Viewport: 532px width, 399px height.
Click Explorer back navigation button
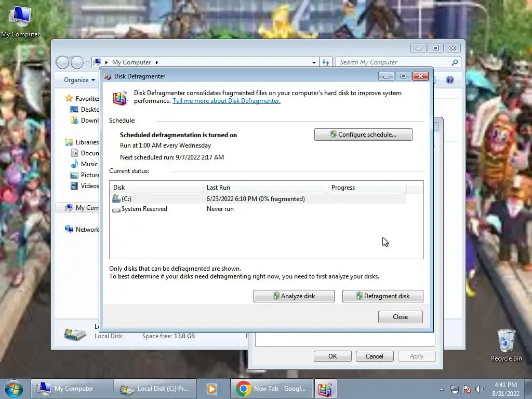click(x=62, y=62)
